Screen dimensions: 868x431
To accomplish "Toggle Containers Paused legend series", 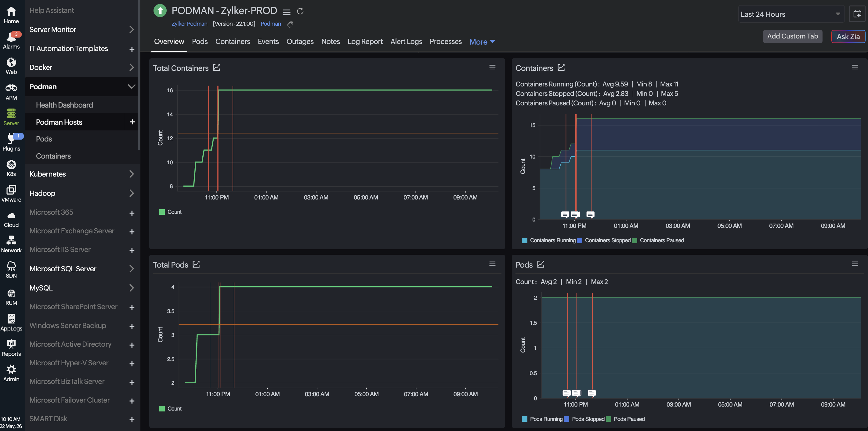I will coord(658,240).
